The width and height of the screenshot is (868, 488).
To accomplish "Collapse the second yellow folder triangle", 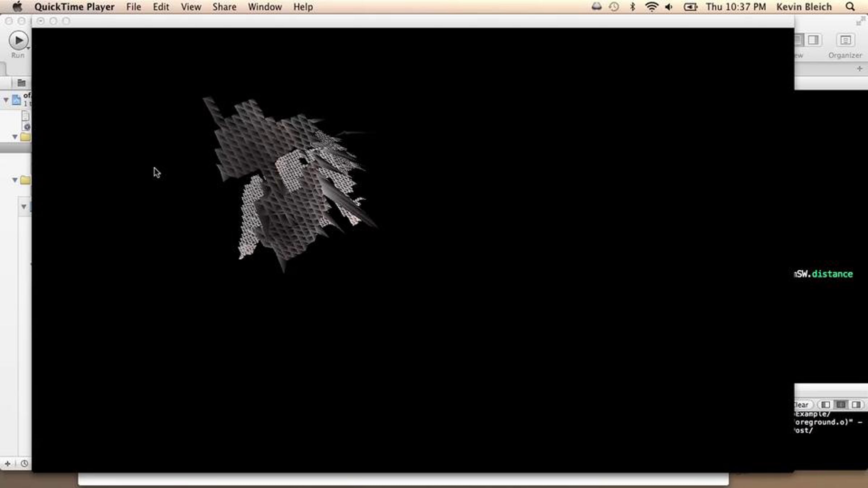I will pos(15,180).
